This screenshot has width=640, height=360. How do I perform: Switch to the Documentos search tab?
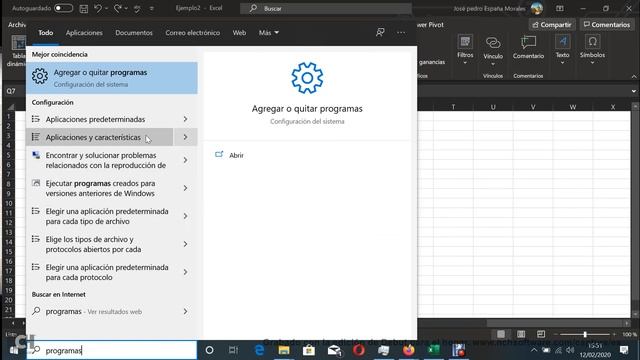click(134, 33)
